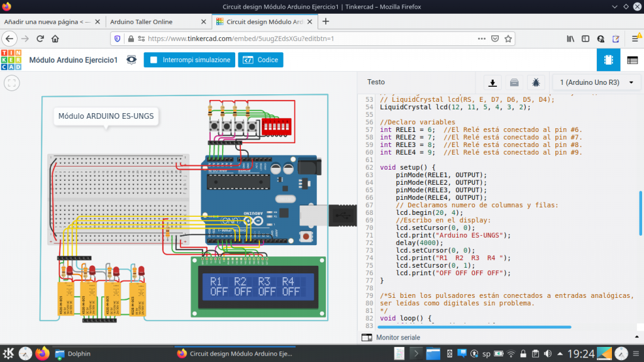Image resolution: width=644 pixels, height=362 pixels.
Task: Bookmark this page with star icon
Action: [x=508, y=38]
